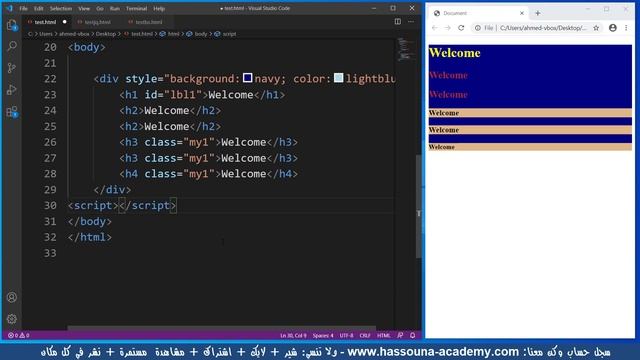Switch to the second editor tab
This screenshot has height=360, width=640.
click(97, 22)
